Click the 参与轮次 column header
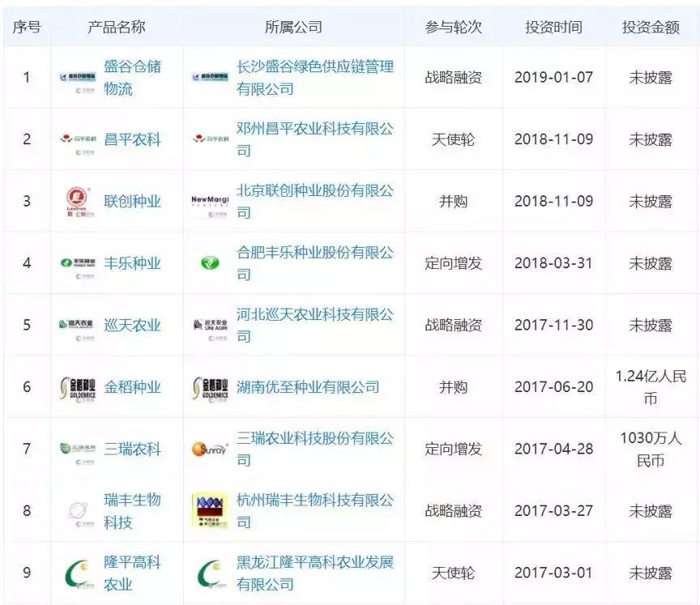The width and height of the screenshot is (700, 605). pos(453,28)
